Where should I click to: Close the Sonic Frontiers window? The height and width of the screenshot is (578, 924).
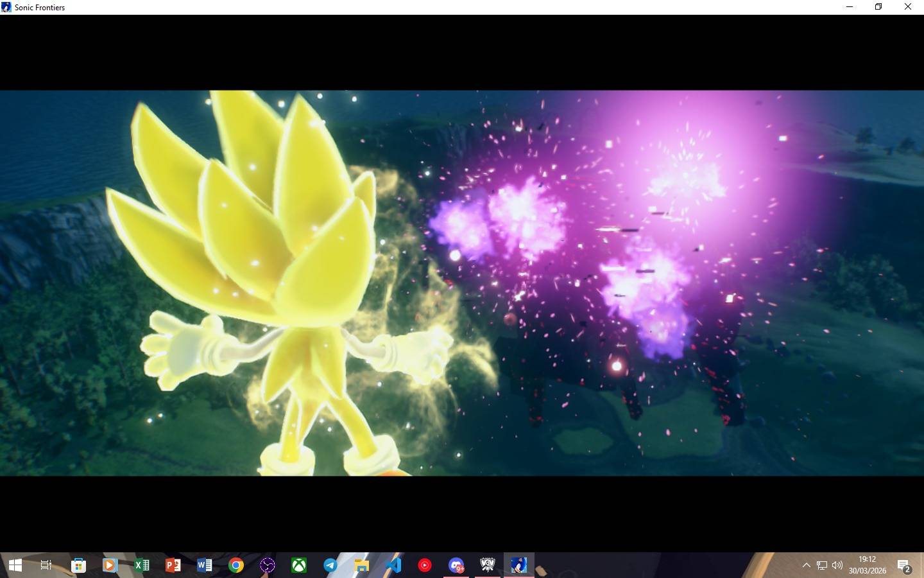pos(908,7)
